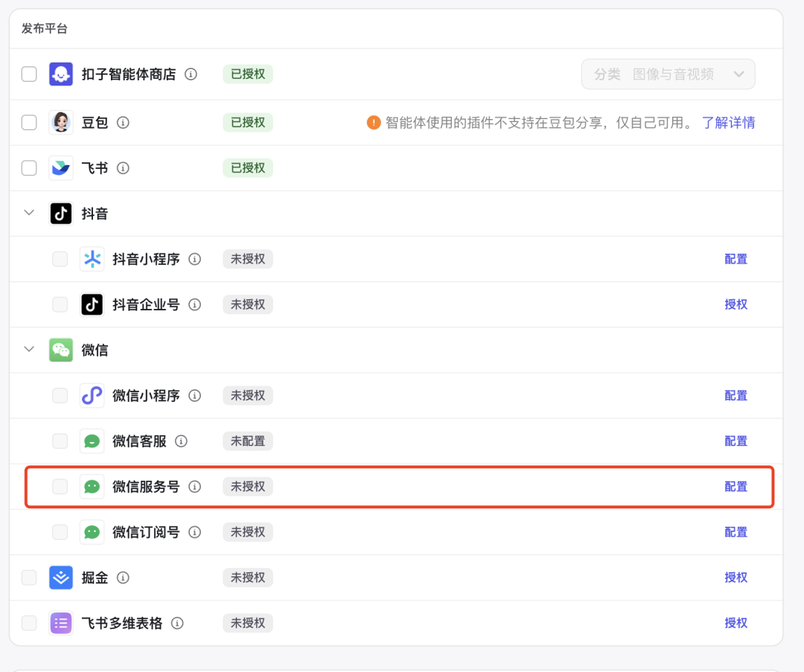Click the 抖音企业号 enterprise account icon
This screenshot has height=672, width=804.
tap(92, 304)
